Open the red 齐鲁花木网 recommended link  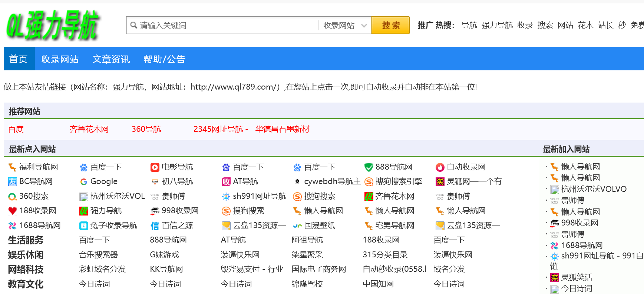pos(89,129)
